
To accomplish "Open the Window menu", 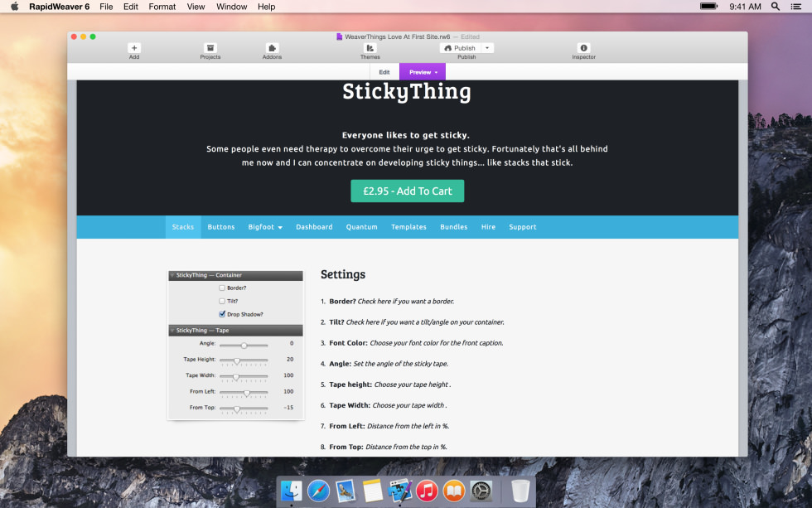I will 231,7.
